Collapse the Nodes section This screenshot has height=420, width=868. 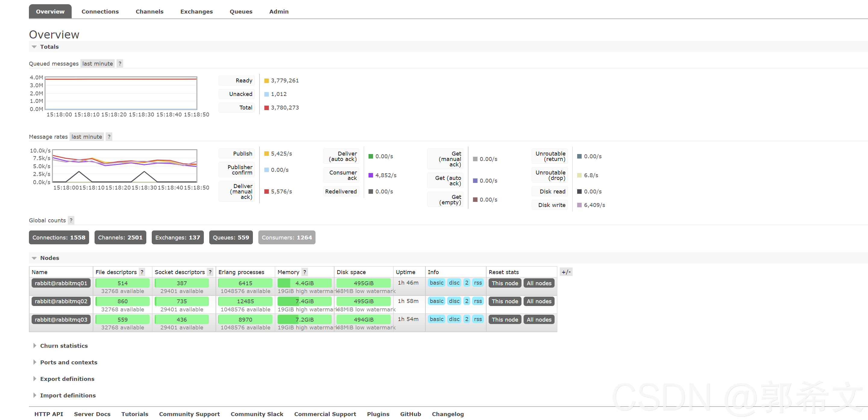coord(50,258)
